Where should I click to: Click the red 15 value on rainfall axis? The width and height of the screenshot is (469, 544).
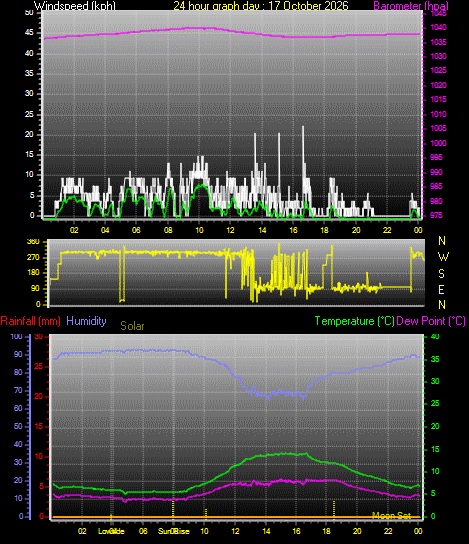[39, 426]
